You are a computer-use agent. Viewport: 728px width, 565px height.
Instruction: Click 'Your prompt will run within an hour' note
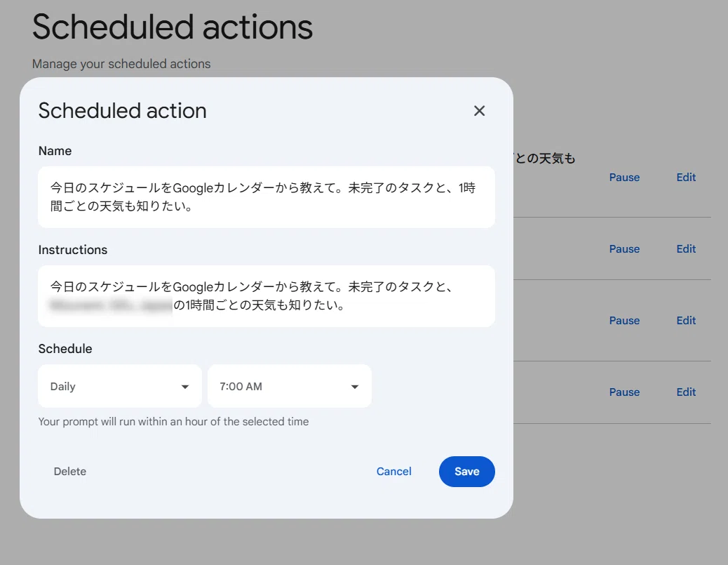[x=173, y=421]
